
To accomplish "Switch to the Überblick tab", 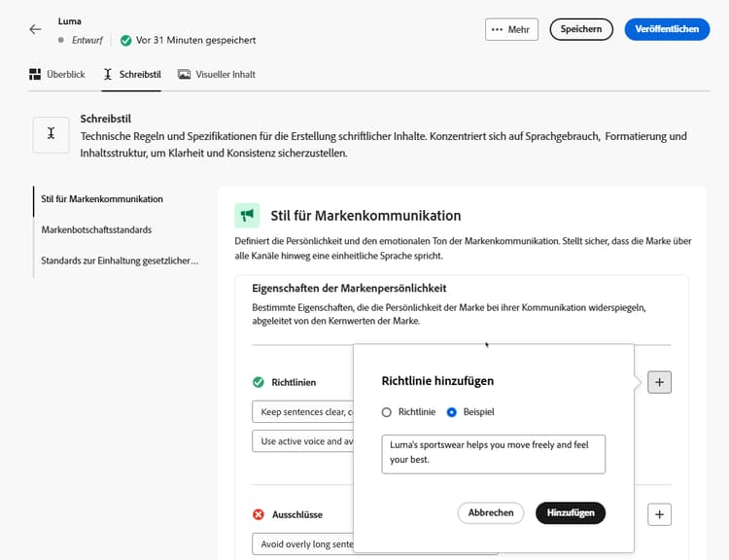I will click(57, 74).
